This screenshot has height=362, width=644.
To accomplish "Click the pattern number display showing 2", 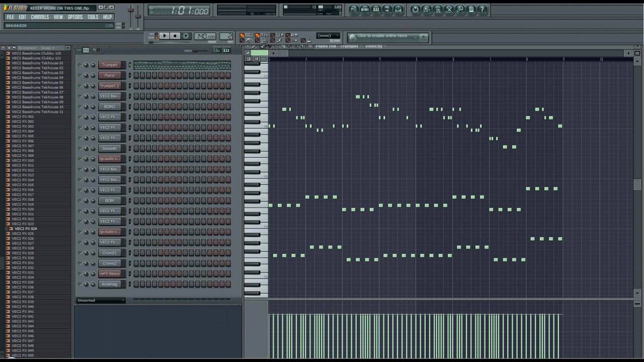I will (x=226, y=36).
